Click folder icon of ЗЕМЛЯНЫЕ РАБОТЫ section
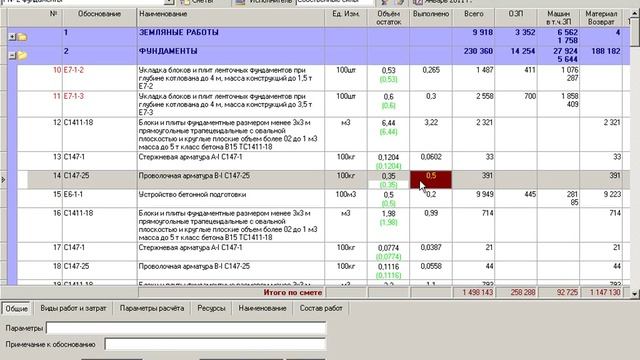Image resolution: width=640 pixels, height=360 pixels. (22, 37)
